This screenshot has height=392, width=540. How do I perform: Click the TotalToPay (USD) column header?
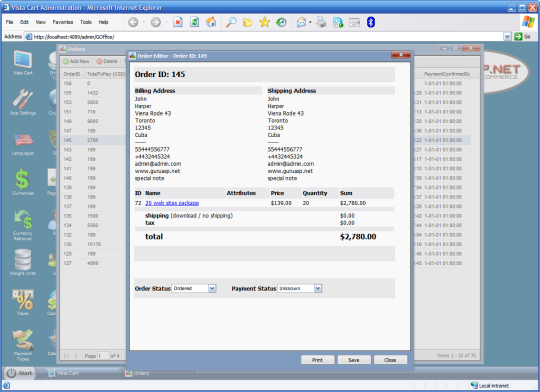coord(105,74)
